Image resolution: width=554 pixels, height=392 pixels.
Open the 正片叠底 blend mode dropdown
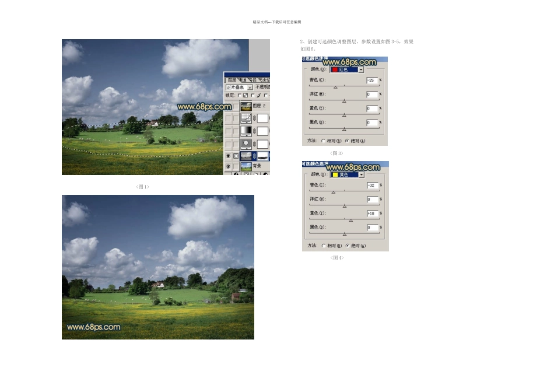click(x=240, y=87)
